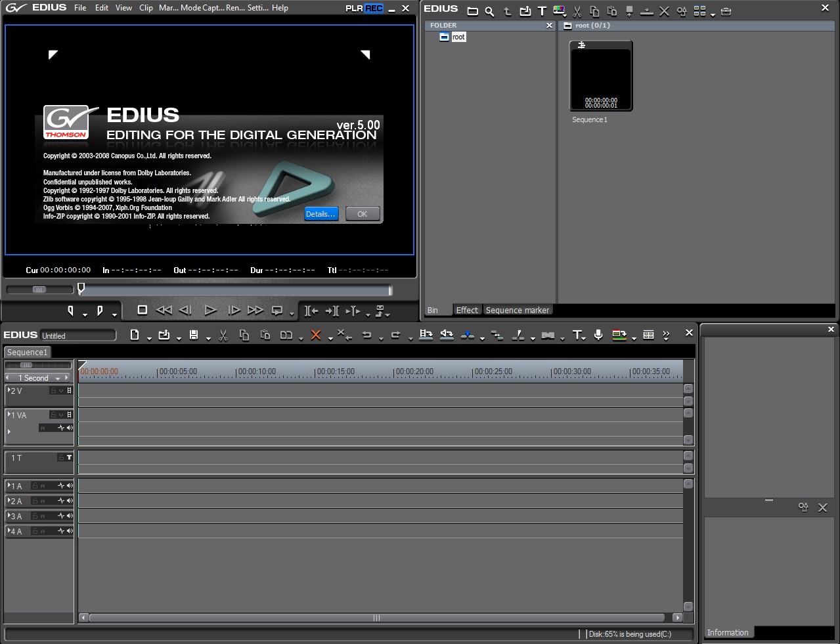Viewport: 840px width, 644px height.
Task: Click the Undo arrow on the timeline toolbar
Action: point(367,335)
